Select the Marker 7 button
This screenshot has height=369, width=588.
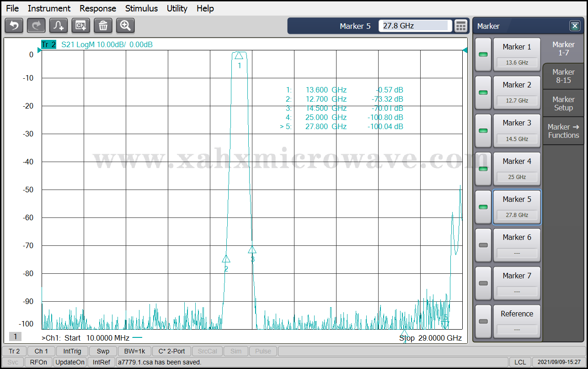pyautogui.click(x=517, y=283)
